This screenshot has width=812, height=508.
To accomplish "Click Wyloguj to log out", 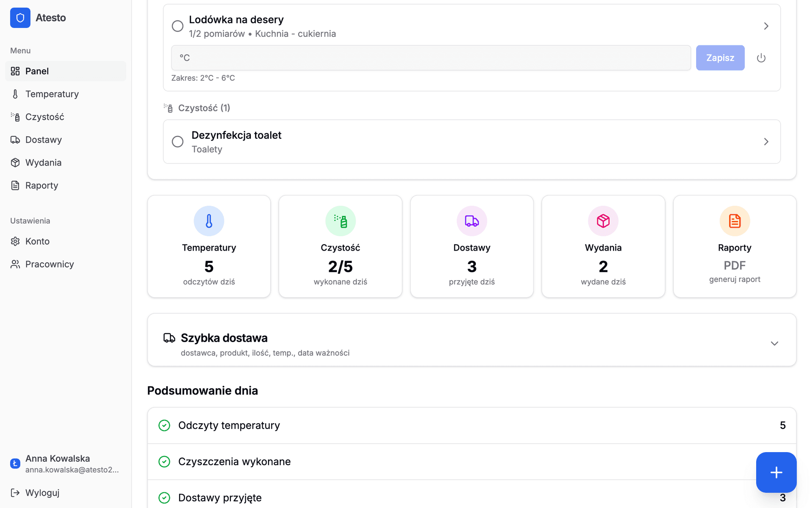I will tap(42, 493).
